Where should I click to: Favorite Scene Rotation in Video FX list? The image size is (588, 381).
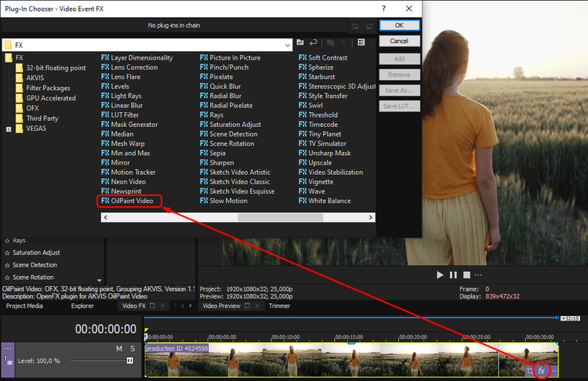click(x=7, y=278)
